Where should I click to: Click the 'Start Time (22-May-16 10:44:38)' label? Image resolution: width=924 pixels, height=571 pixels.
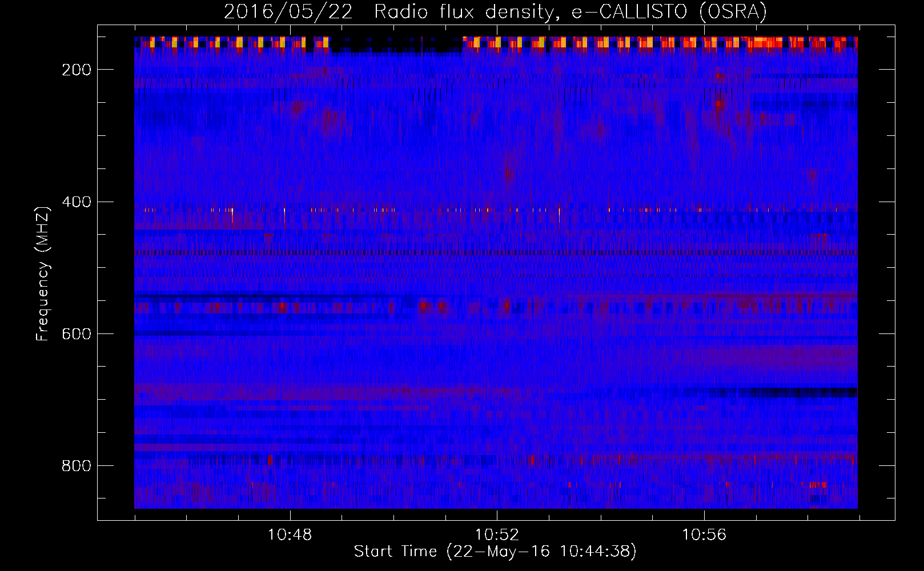click(x=495, y=552)
